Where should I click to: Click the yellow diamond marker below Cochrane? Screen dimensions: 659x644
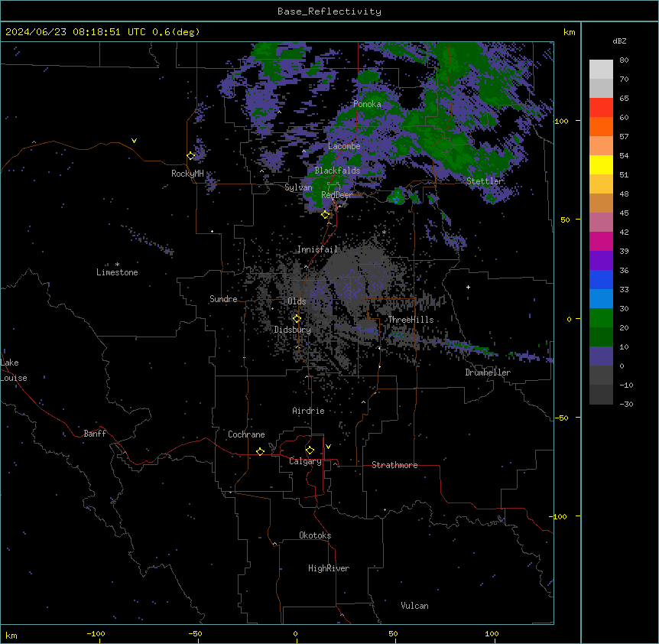coord(260,451)
